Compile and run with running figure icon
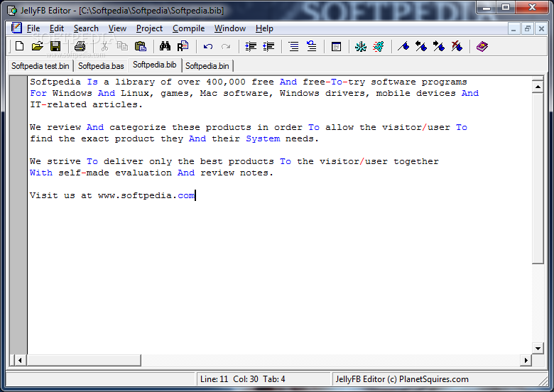 [379, 46]
